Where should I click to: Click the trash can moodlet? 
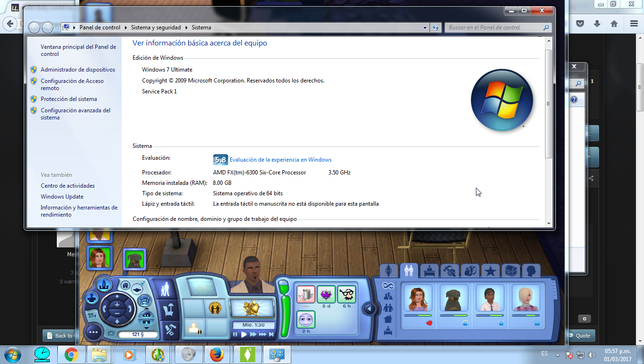coord(306,294)
